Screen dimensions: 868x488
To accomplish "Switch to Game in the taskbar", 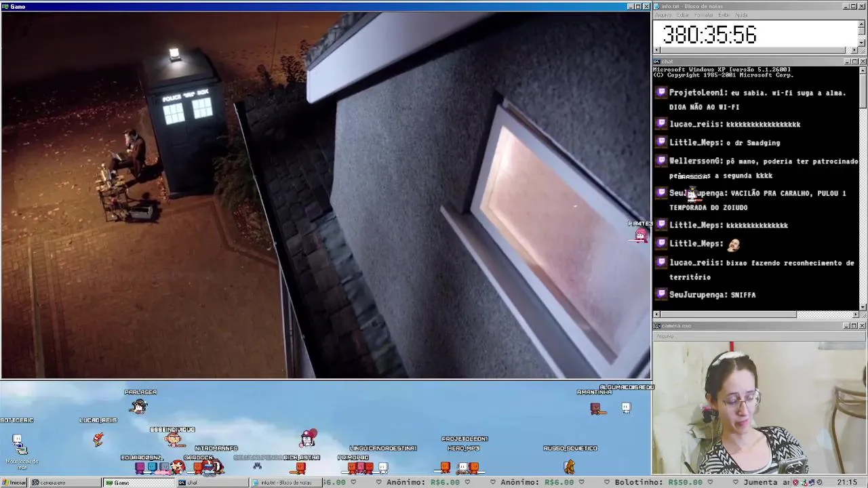I will click(x=138, y=483).
